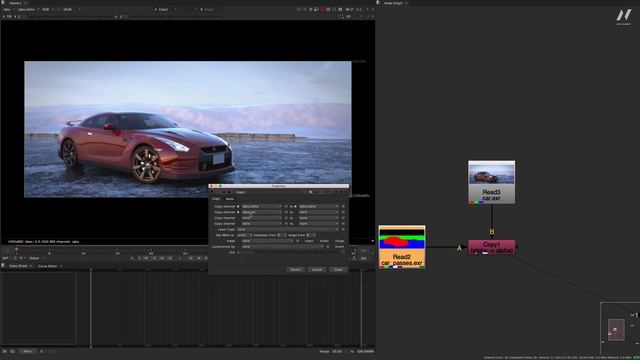This screenshot has width=640, height=360.
Task: Click the timeline playhead marker
Action: tap(16, 249)
